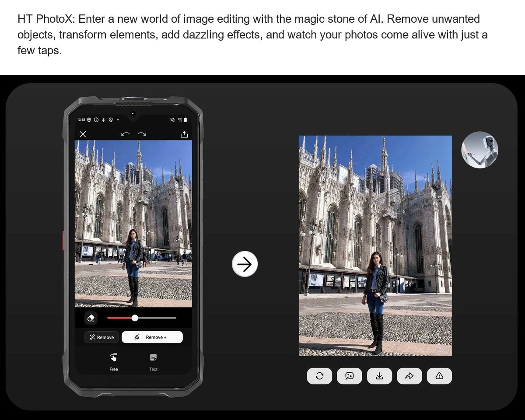Viewport: 525px width, 420px height.
Task: Tap the export/share icon on phone
Action: [184, 134]
